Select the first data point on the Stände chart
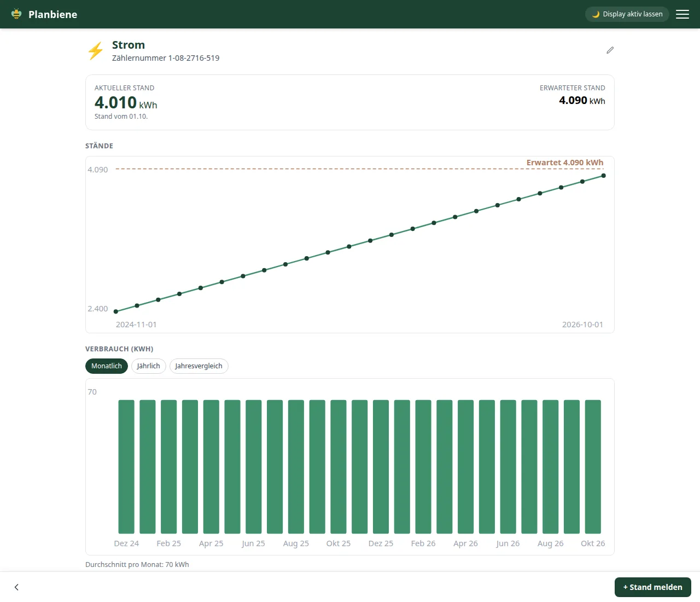 pos(116,311)
